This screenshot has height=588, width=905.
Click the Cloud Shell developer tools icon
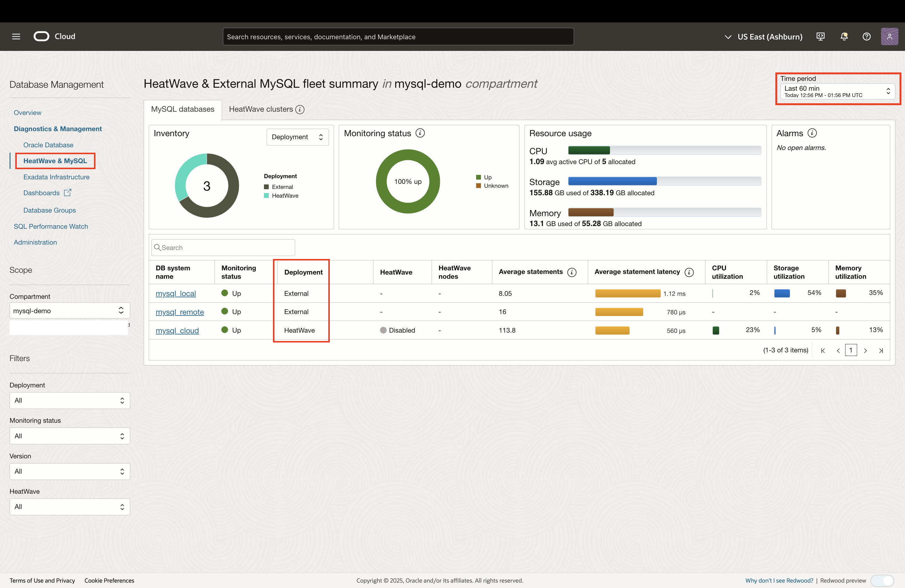[820, 37]
